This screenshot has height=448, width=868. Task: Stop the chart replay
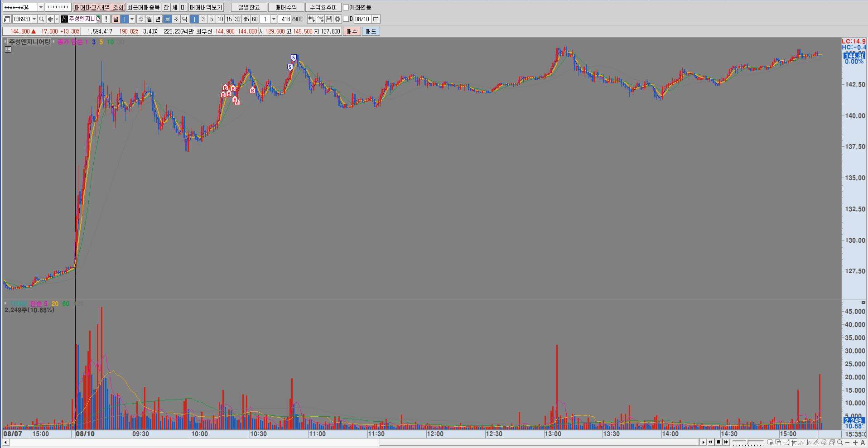pyautogui.click(x=719, y=442)
